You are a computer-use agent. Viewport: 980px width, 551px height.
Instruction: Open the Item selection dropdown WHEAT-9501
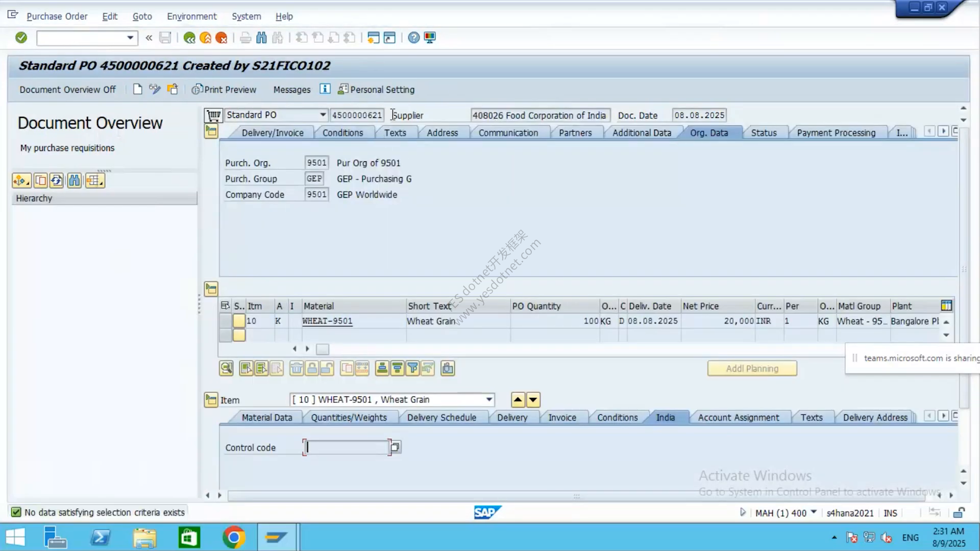[x=489, y=399]
